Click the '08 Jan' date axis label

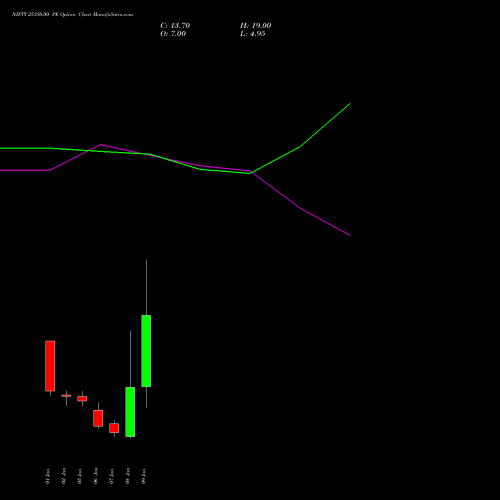[128, 476]
